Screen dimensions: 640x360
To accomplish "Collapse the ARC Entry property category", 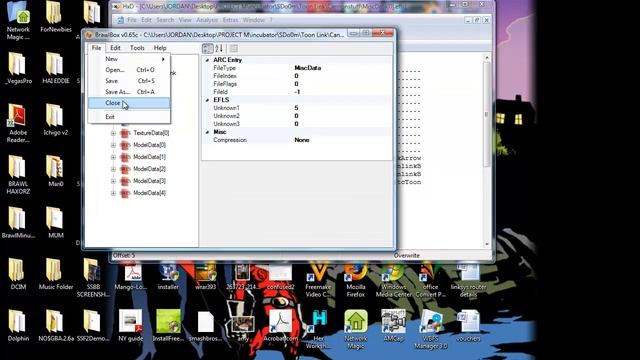I will pos(207,60).
